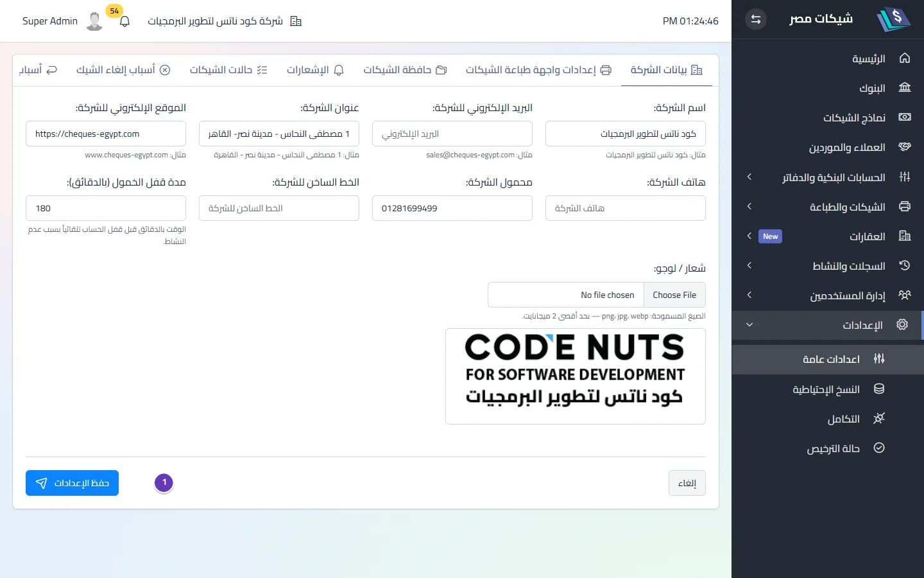Click the users icon beside إدارة المستخدمين
Screen dimensions: 924x578
point(905,295)
